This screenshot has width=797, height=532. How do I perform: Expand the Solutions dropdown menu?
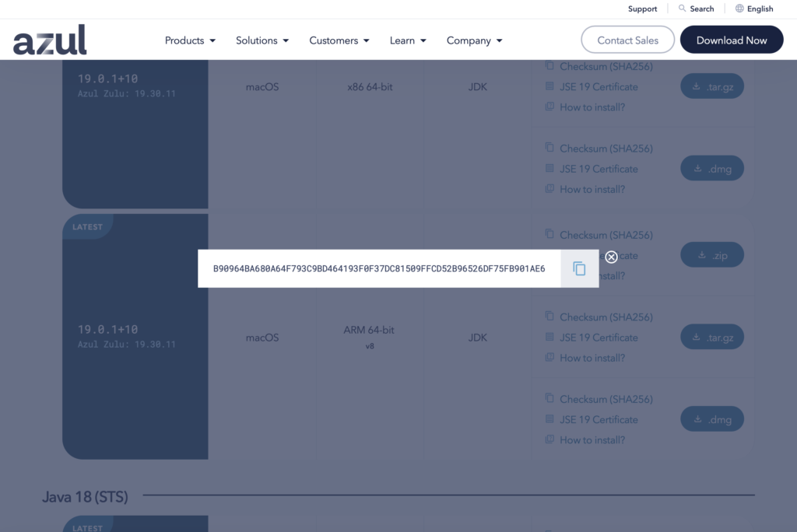pos(262,40)
